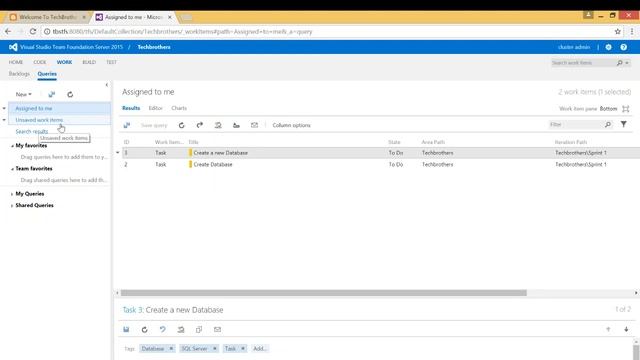Switch to the Backlogs tab
640x360 pixels.
click(19, 74)
